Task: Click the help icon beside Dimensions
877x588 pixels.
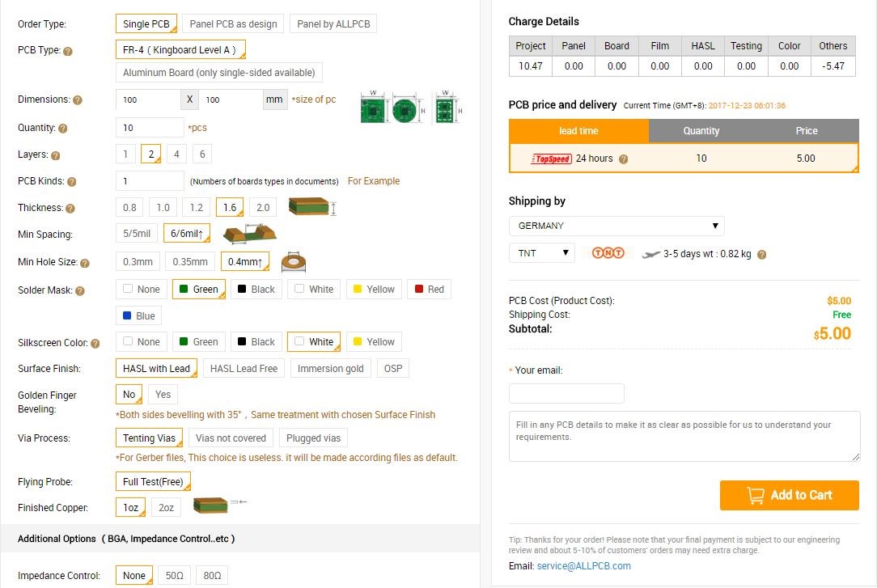Action: tap(78, 100)
